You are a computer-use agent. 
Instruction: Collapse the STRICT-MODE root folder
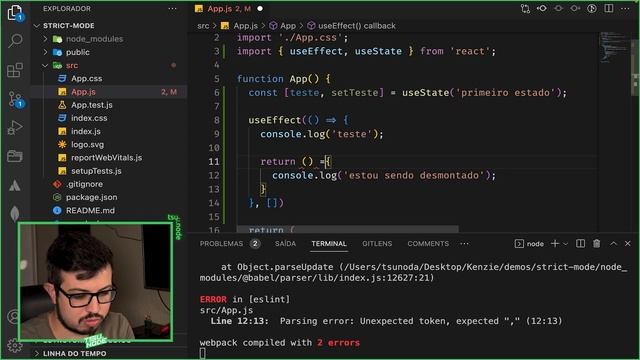(x=69, y=26)
